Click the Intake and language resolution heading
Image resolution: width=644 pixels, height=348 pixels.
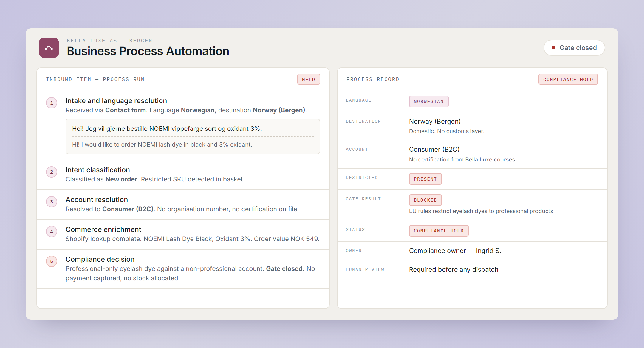(116, 101)
